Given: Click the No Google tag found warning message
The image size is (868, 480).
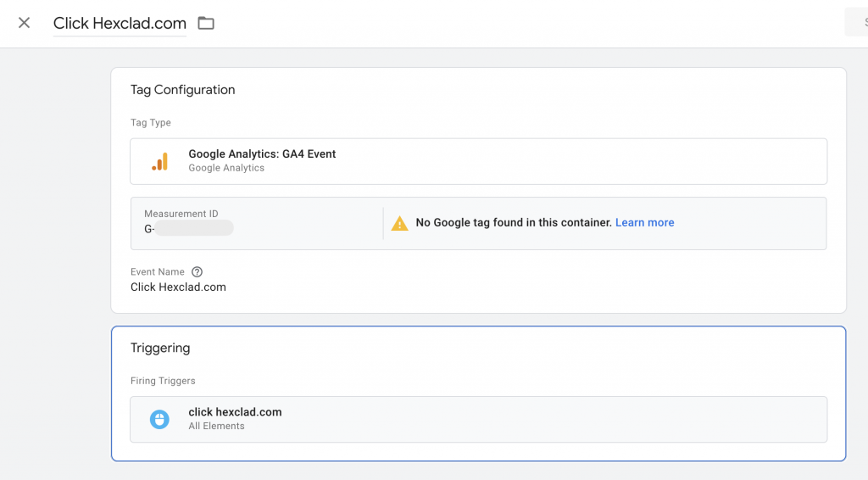Looking at the screenshot, I should pyautogui.click(x=514, y=222).
